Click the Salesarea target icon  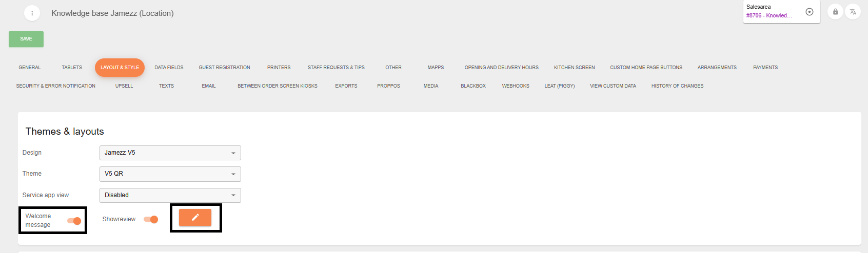[810, 12]
